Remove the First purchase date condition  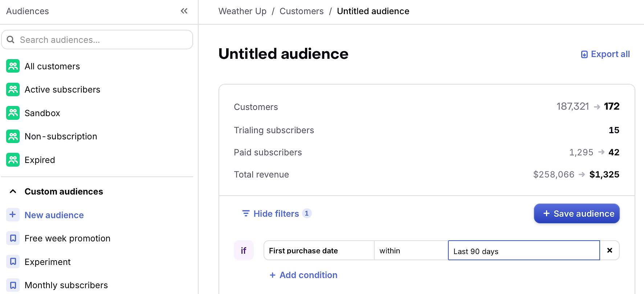[610, 250]
